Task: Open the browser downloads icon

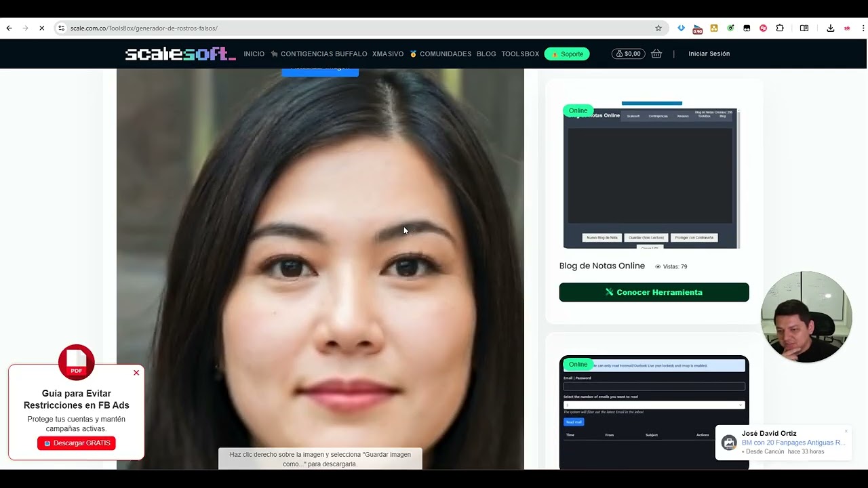Action: [830, 28]
